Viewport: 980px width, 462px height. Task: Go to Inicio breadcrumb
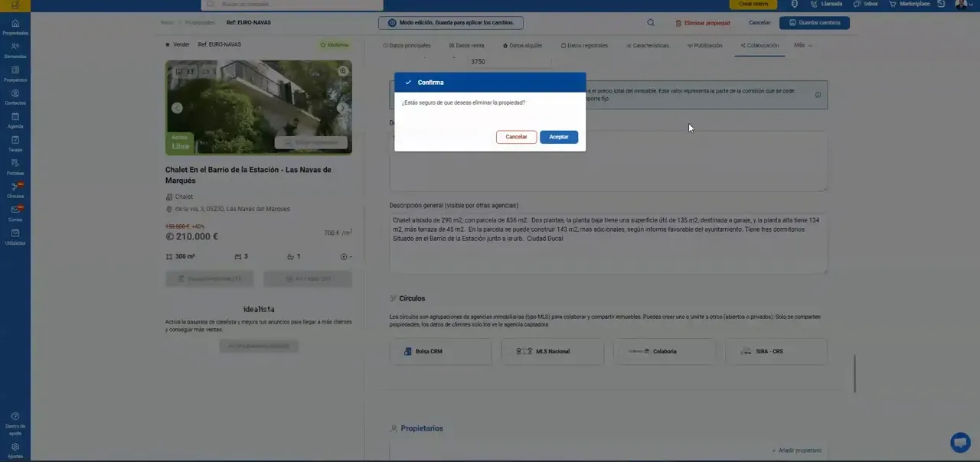(x=167, y=23)
